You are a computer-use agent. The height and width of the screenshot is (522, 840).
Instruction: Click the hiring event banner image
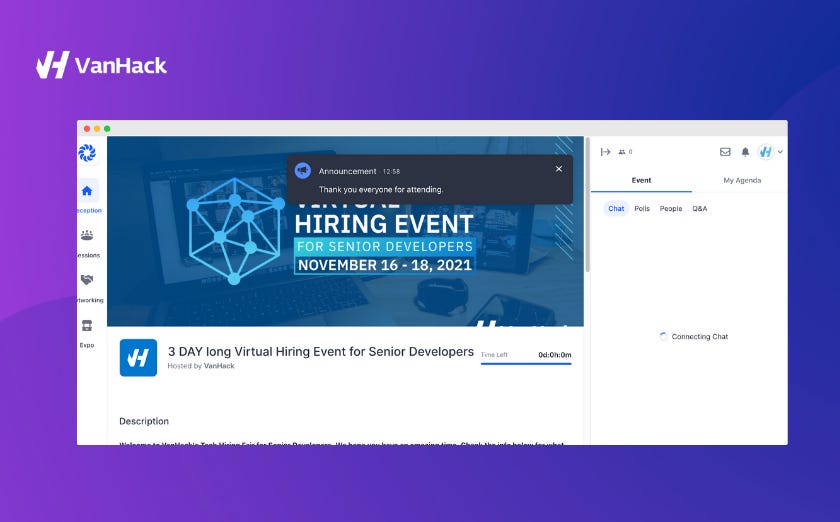(346, 232)
